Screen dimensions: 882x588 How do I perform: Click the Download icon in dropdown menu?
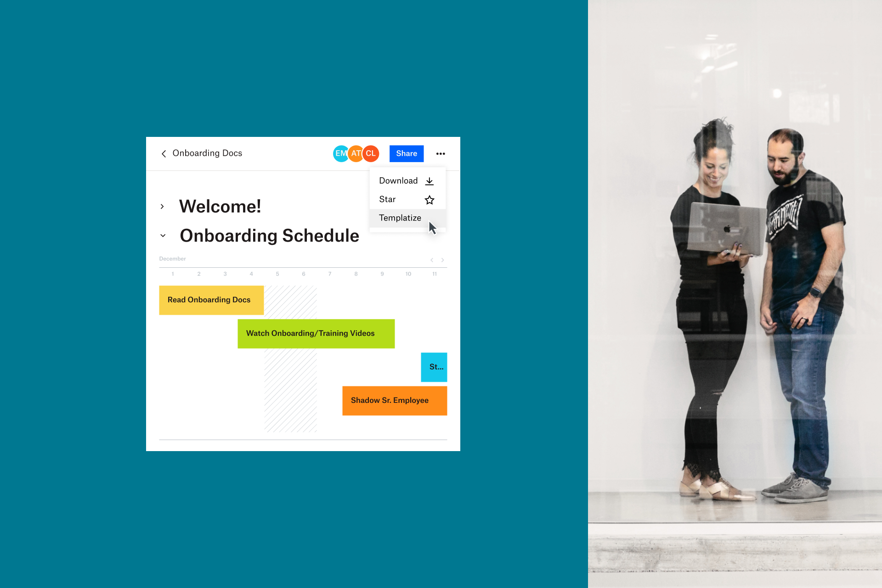coord(429,181)
